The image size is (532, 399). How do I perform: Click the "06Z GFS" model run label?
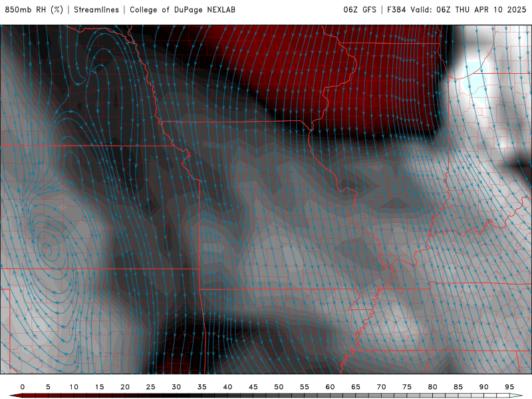360,9
